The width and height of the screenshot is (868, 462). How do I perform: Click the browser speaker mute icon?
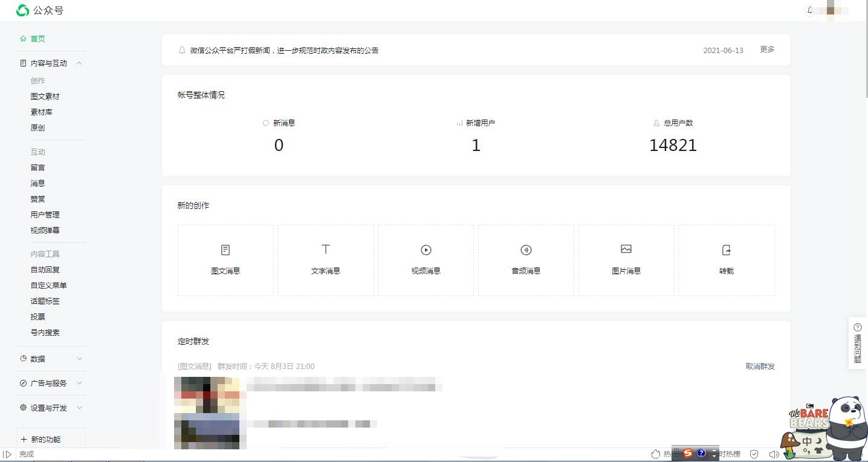pos(773,454)
